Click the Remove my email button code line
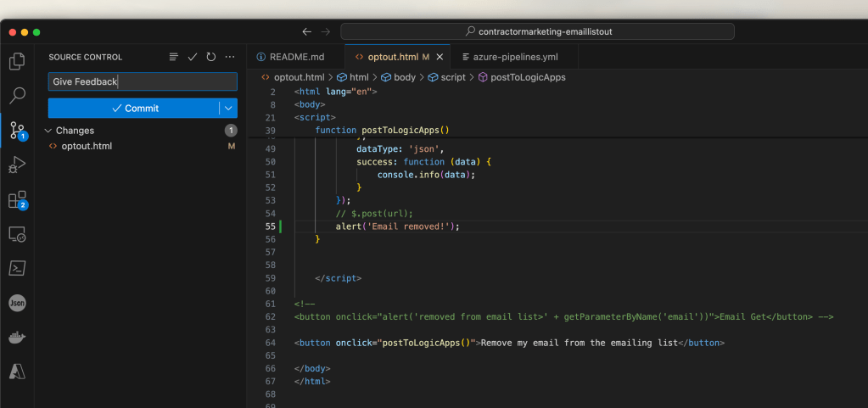868x408 pixels. tap(509, 343)
